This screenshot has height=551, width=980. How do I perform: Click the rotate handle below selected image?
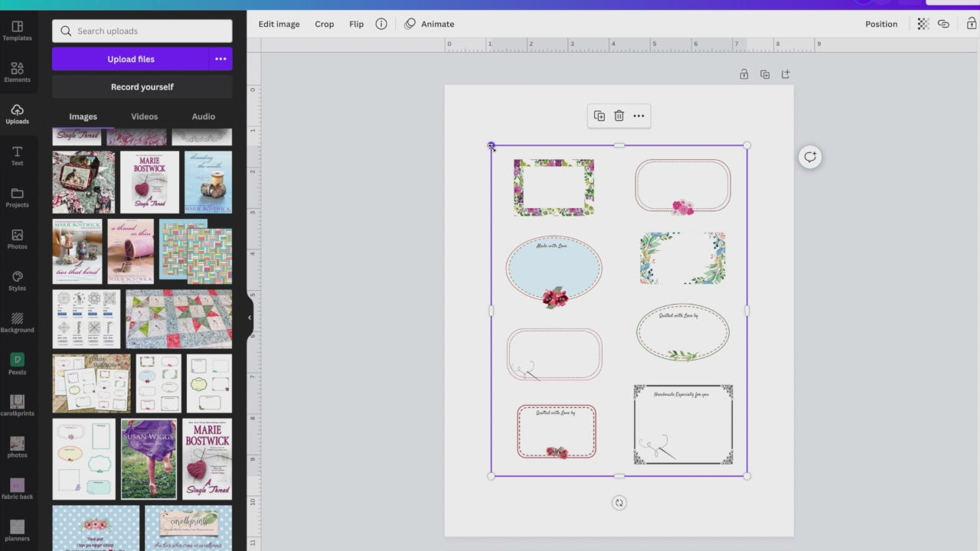click(619, 503)
